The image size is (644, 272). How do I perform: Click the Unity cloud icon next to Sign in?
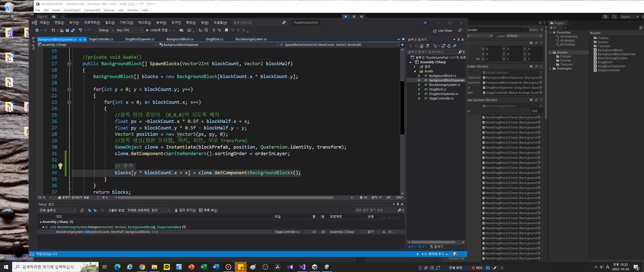pos(54,17)
